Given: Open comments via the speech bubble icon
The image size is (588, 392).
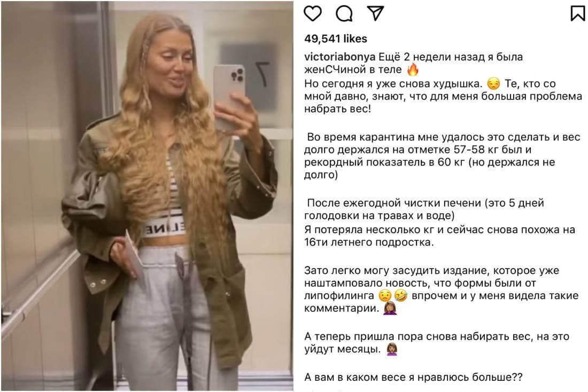Looking at the screenshot, I should (x=344, y=14).
